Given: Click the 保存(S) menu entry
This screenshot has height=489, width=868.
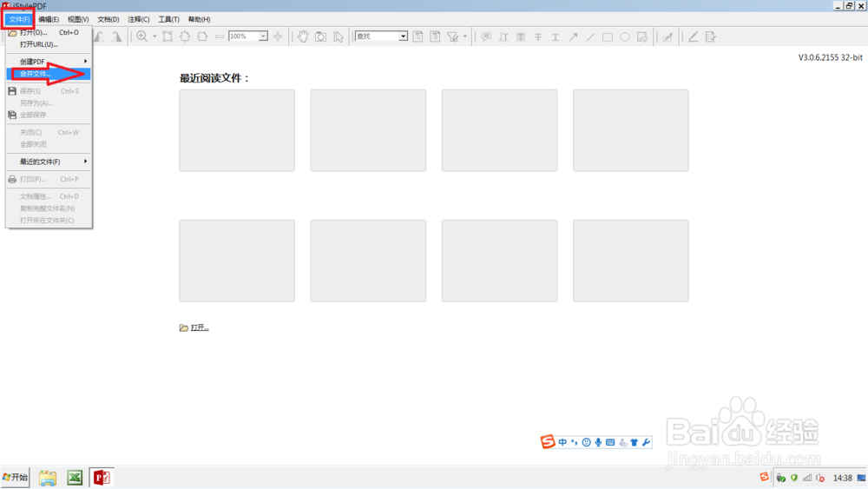Looking at the screenshot, I should (x=48, y=91).
